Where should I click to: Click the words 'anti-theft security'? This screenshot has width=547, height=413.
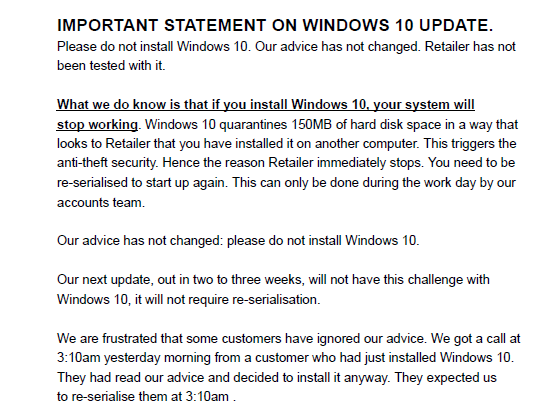click(x=108, y=163)
